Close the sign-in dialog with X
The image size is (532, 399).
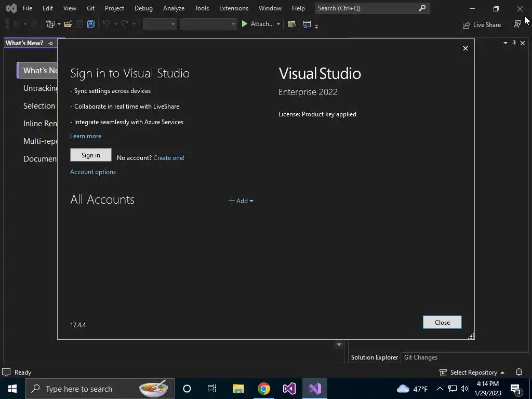click(x=465, y=48)
